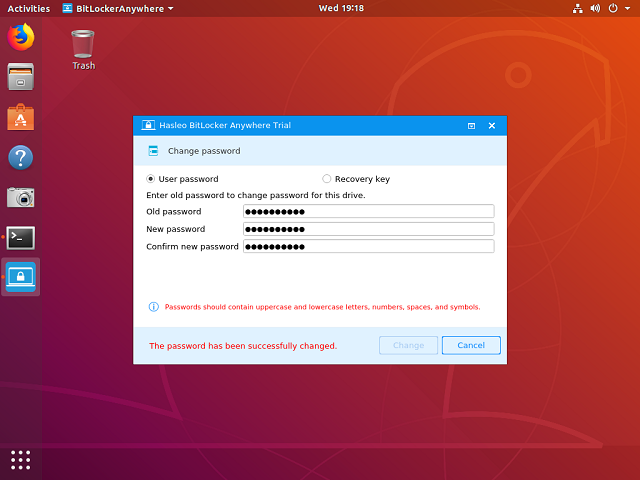This screenshot has width=640, height=480.
Task: Click the system menu arrow
Action: tap(627, 8)
